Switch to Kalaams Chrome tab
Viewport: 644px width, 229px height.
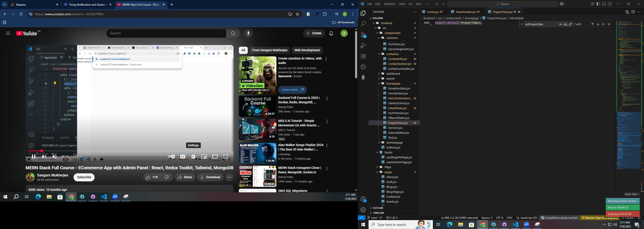pyautogui.click(x=34, y=5)
